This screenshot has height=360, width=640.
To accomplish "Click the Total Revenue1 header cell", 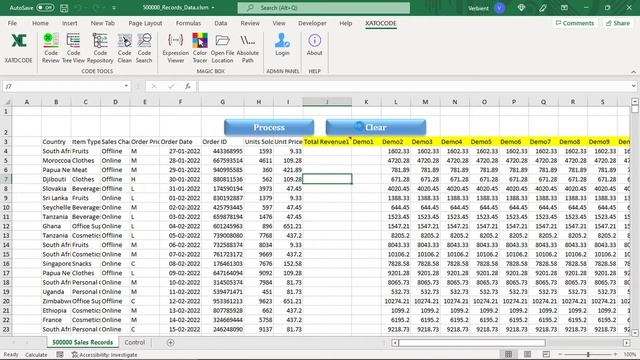I will pyautogui.click(x=327, y=142).
